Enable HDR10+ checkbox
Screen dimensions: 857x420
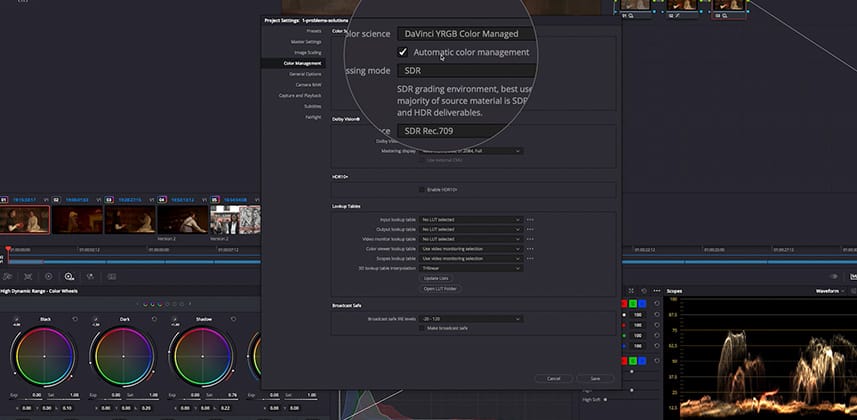tap(422, 190)
